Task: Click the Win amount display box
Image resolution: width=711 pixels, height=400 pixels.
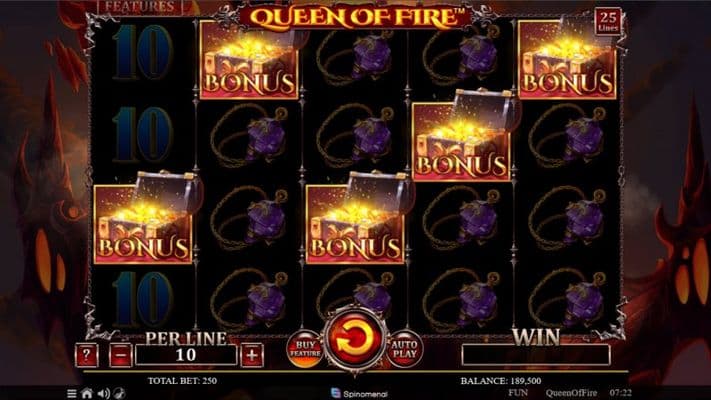Action: click(536, 355)
